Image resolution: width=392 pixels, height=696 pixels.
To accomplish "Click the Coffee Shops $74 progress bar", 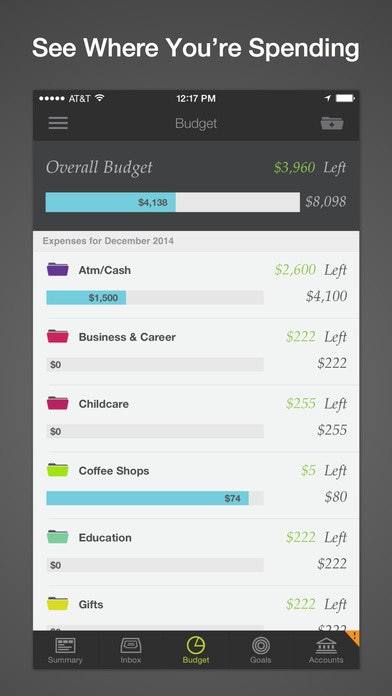I will coord(155,498).
